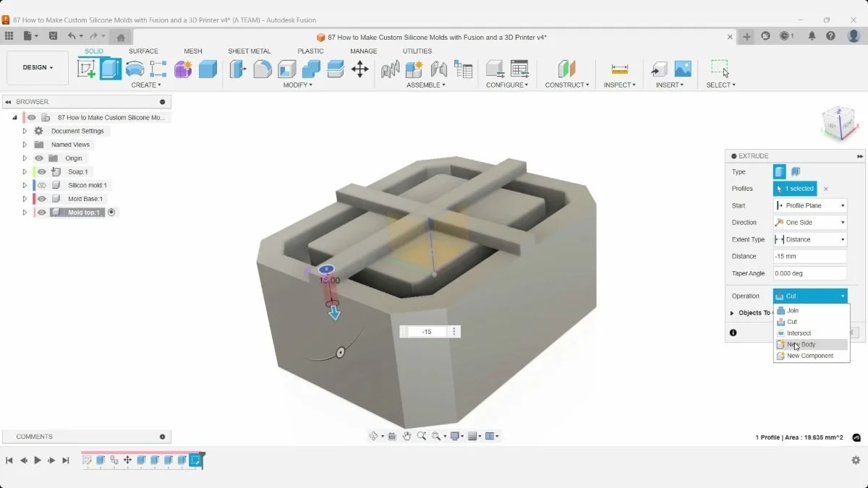Click the 1 selected Profiles button
868x488 pixels.
coord(795,189)
